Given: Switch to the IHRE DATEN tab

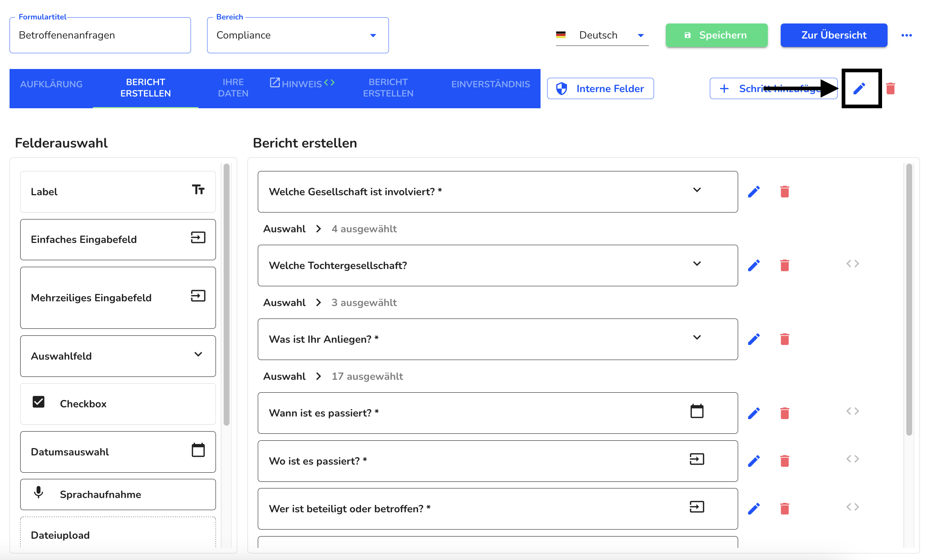Looking at the screenshot, I should coord(233,88).
